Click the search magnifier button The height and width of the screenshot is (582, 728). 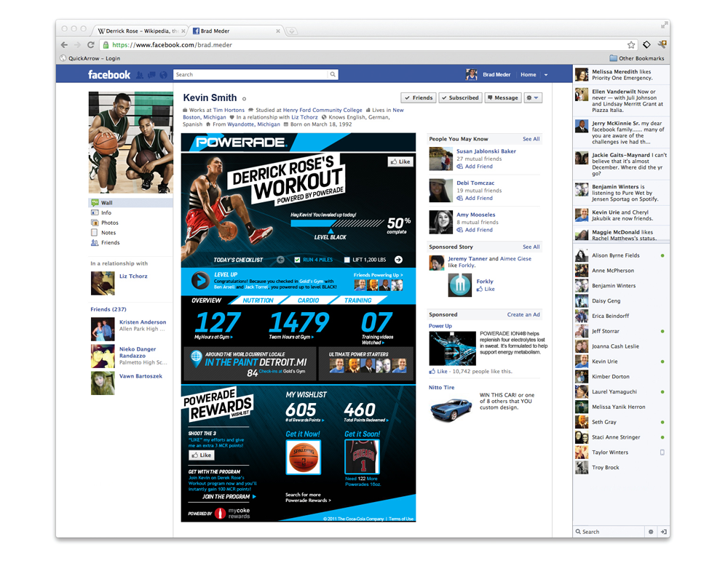333,74
